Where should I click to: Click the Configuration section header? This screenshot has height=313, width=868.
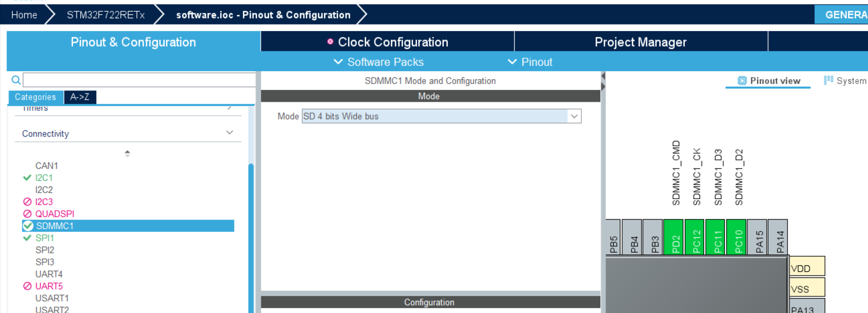coord(431,302)
